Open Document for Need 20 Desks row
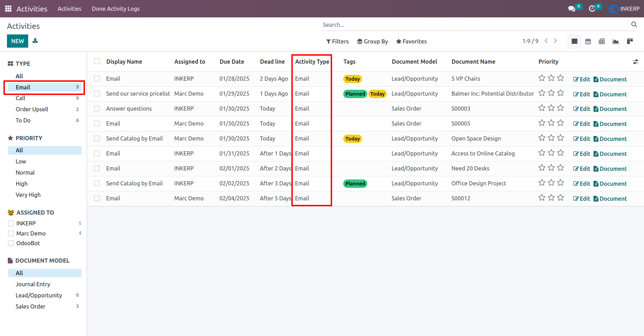 610,169
